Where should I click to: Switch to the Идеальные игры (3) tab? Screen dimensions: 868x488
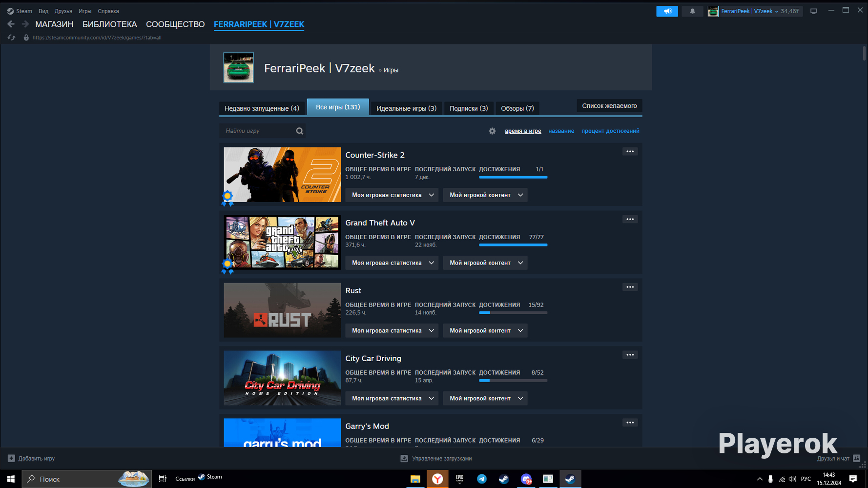pos(407,108)
